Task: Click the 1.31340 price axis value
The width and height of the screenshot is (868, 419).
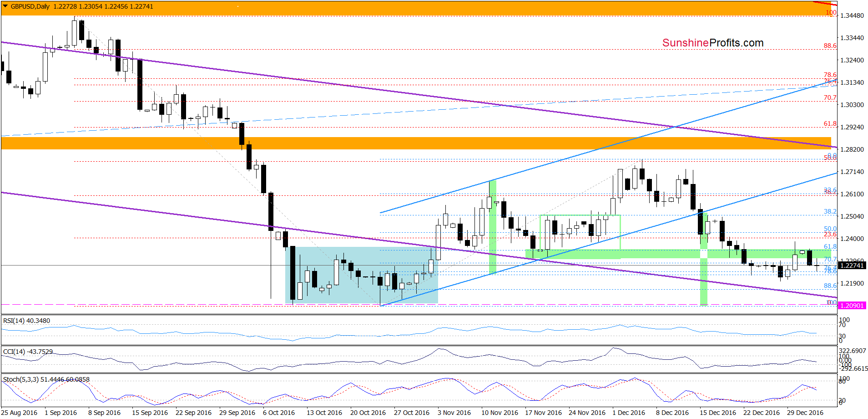Action: pyautogui.click(x=852, y=82)
